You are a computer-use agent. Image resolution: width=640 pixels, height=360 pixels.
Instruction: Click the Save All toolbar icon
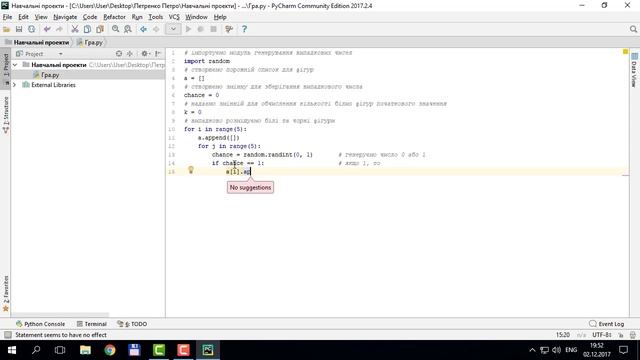coord(19,29)
